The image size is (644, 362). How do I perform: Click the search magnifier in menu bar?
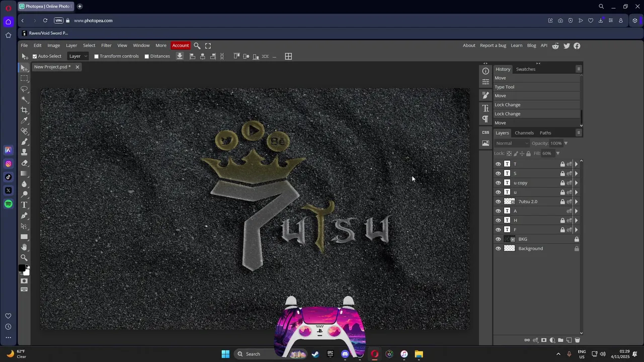(x=197, y=46)
